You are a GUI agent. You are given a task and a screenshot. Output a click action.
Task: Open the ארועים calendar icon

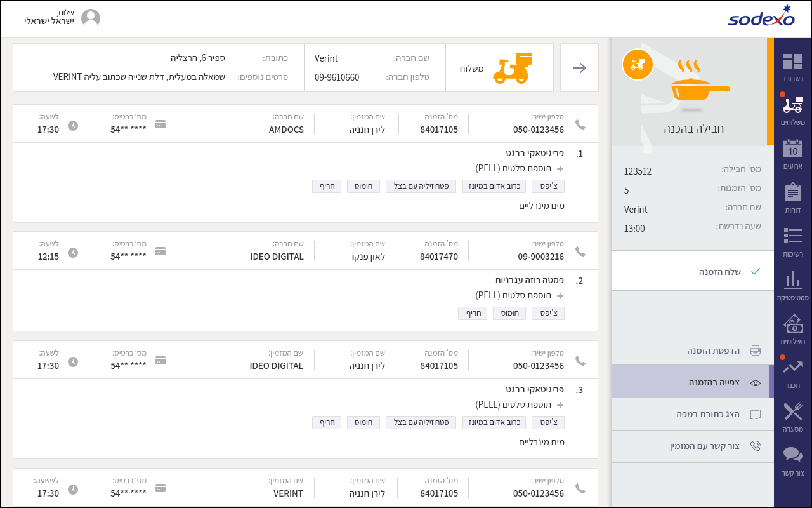(x=792, y=150)
